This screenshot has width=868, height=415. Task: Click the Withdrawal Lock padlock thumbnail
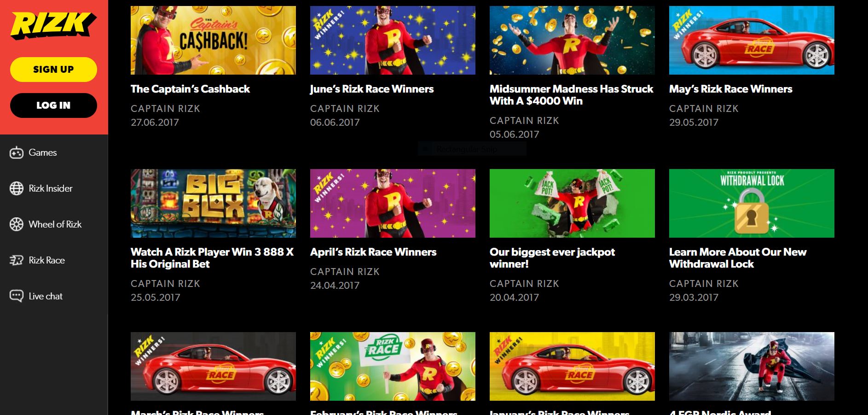click(x=752, y=203)
